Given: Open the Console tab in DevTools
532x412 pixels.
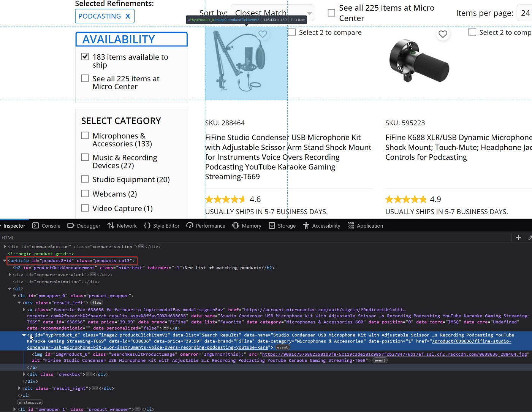Looking at the screenshot, I should coord(46,226).
